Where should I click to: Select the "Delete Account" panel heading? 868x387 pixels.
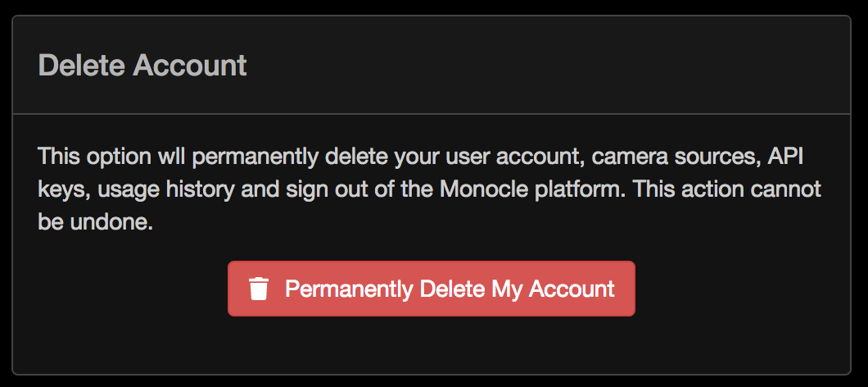coord(142,66)
